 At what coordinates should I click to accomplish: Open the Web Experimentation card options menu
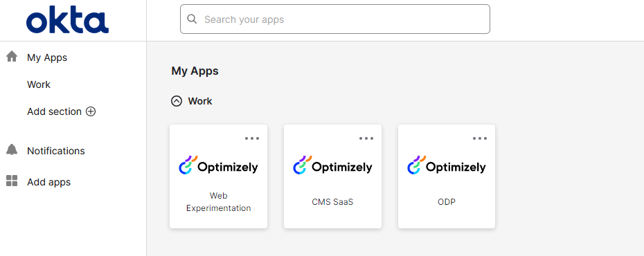(252, 138)
